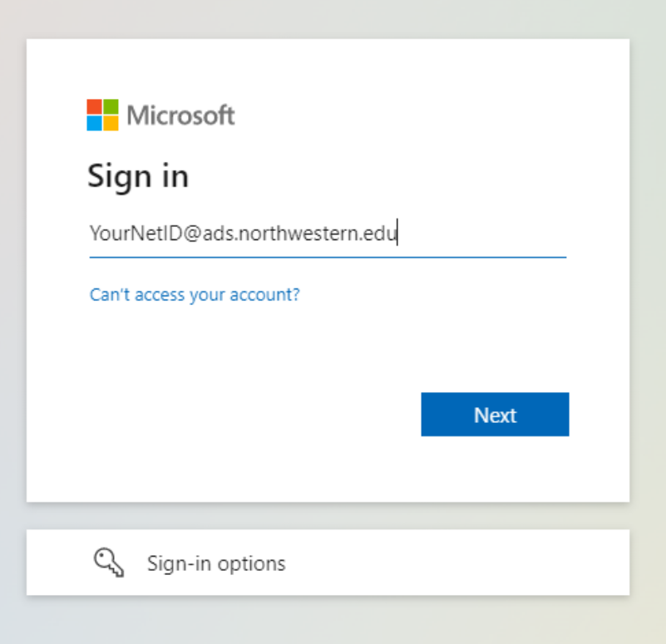Focus the email address input field
The height and width of the screenshot is (644, 666).
328,234
